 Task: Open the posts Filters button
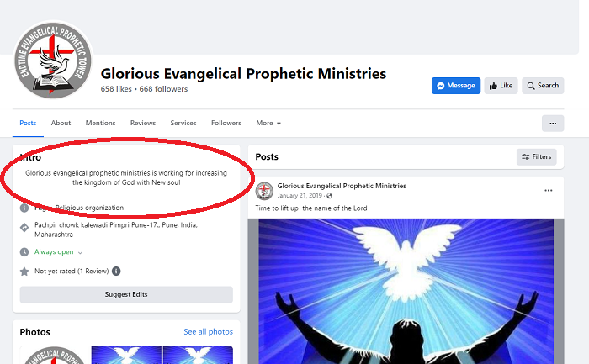click(x=537, y=157)
